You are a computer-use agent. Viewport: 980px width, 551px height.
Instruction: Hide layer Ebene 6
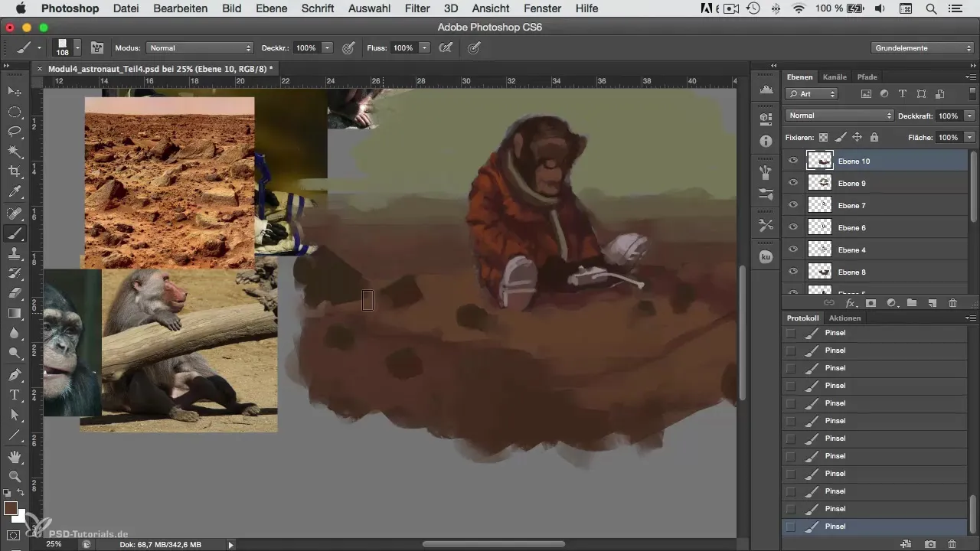tap(793, 227)
